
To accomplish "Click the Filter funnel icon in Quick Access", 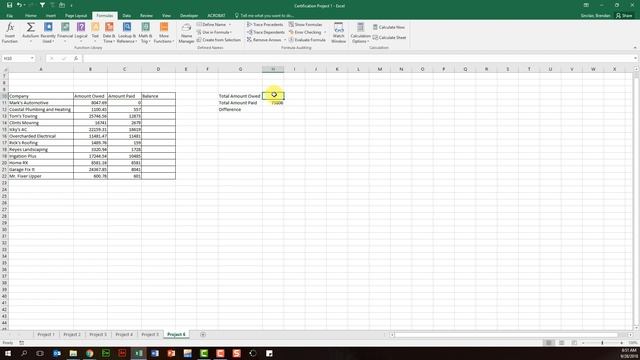I will point(42,5).
